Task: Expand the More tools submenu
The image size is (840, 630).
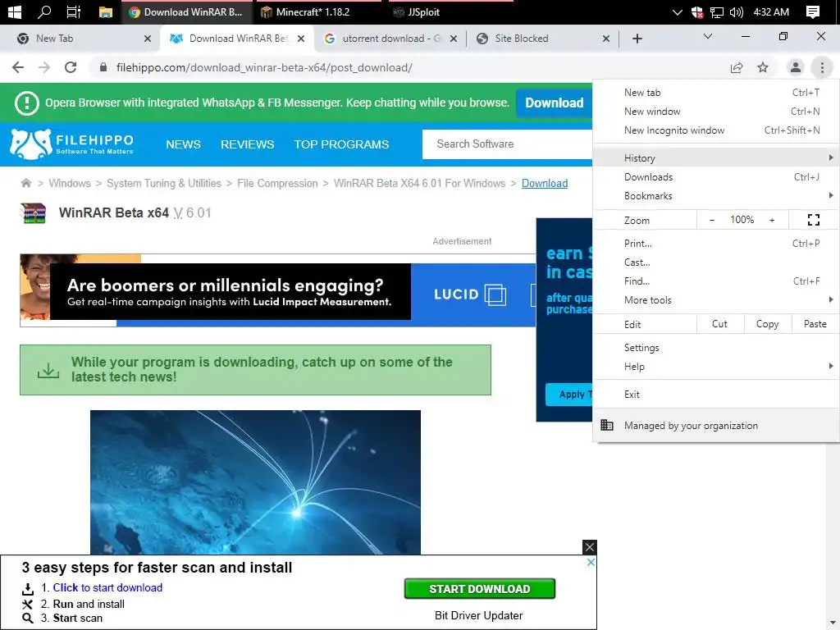Action: [716, 300]
